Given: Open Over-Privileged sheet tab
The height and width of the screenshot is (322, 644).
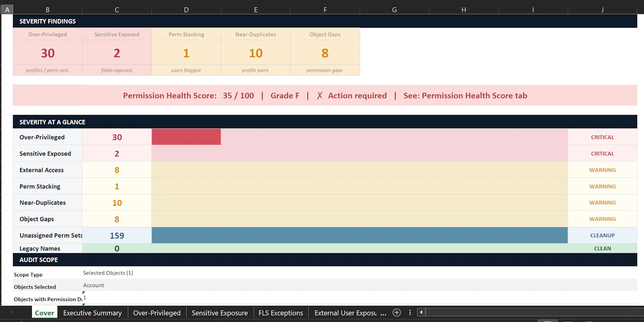Looking at the screenshot, I should pos(157,313).
